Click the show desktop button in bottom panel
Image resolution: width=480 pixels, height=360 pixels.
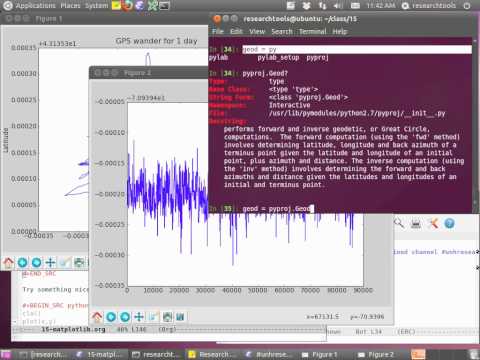pyautogui.click(x=6, y=355)
